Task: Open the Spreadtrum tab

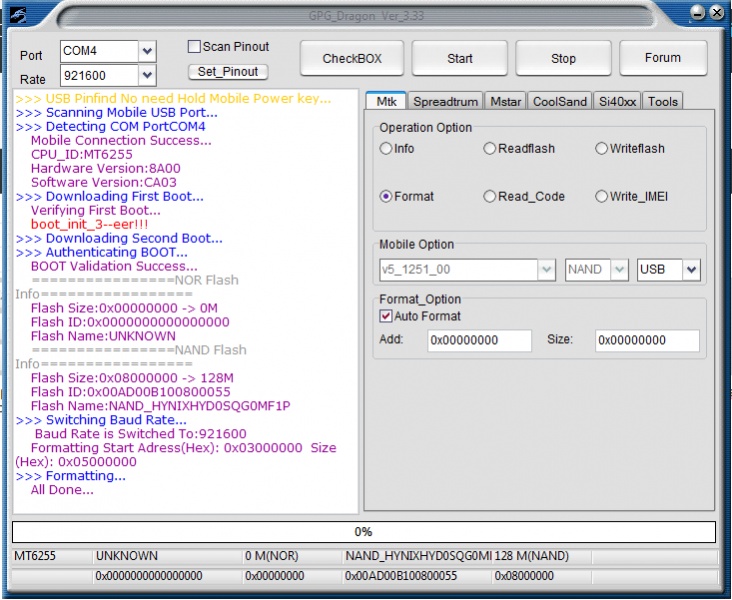Action: point(445,102)
